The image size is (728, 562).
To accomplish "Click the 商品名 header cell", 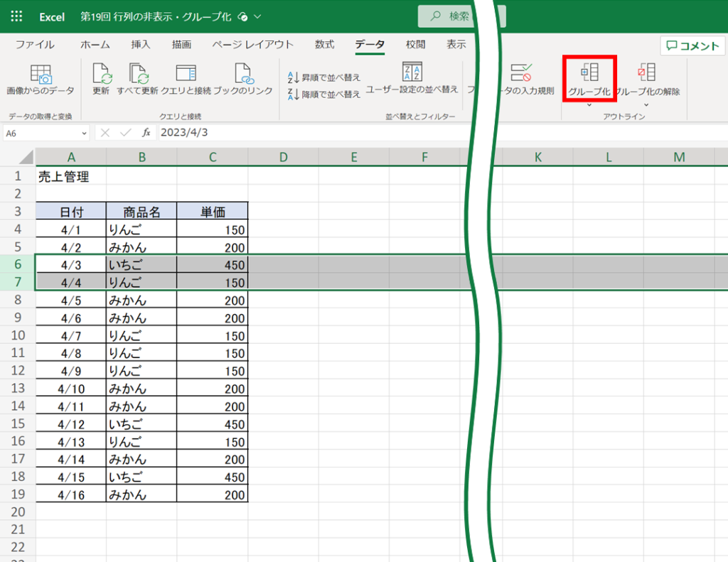I will point(141,211).
